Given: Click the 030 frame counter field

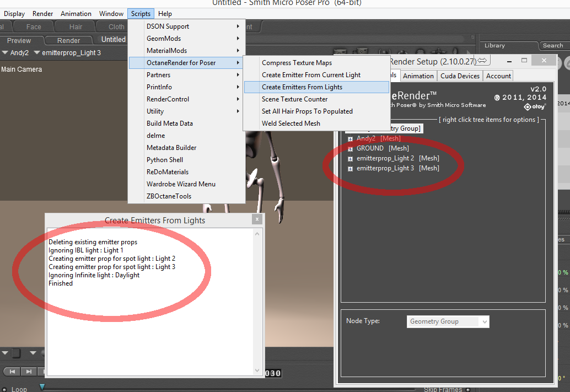Looking at the screenshot, I should pyautogui.click(x=273, y=373).
